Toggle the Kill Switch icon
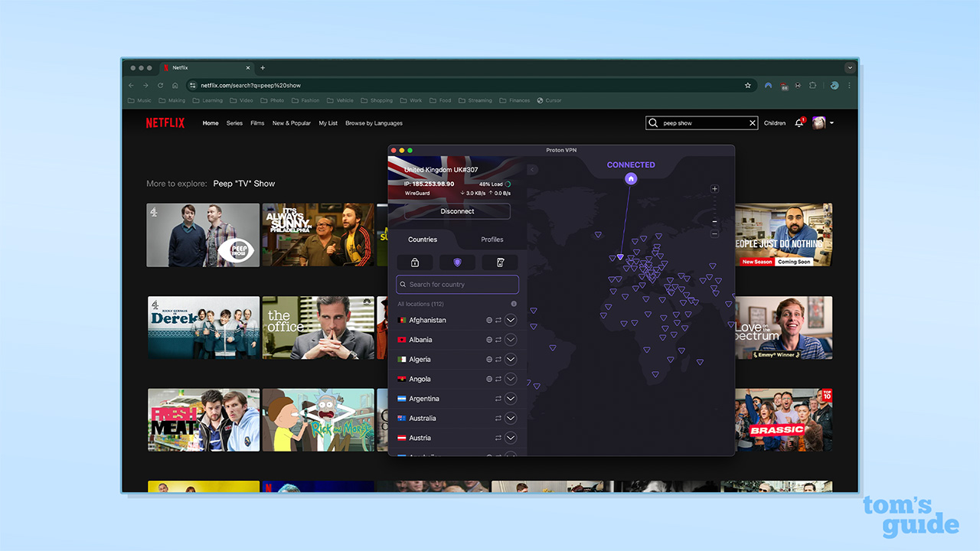Image resolution: width=980 pixels, height=551 pixels. point(500,262)
